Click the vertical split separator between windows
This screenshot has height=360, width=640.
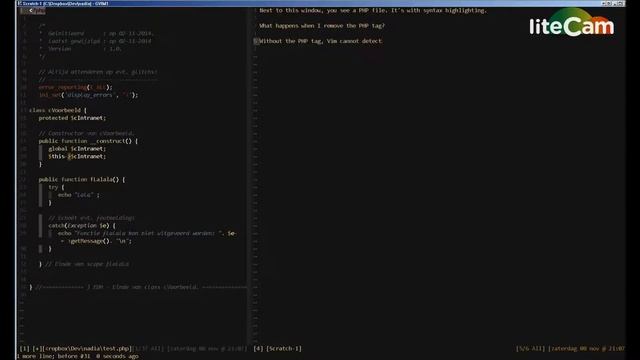tap(249, 176)
